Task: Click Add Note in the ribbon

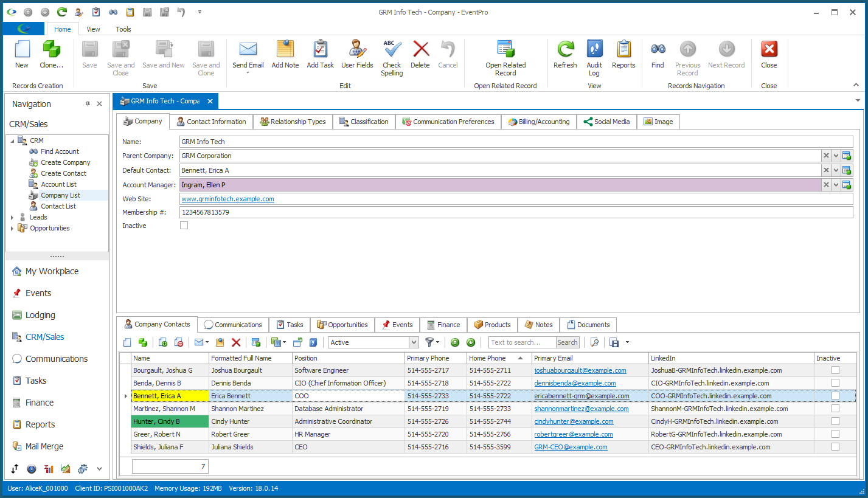Action: coord(285,54)
